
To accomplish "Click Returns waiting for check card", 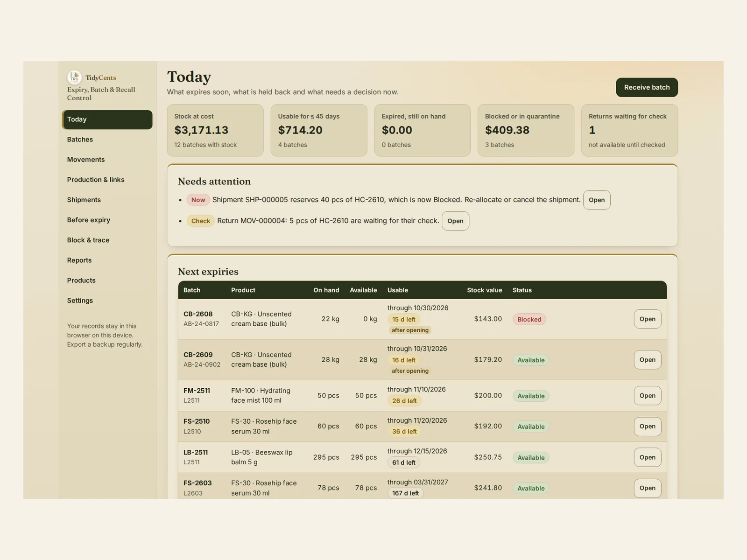I will pos(629,130).
